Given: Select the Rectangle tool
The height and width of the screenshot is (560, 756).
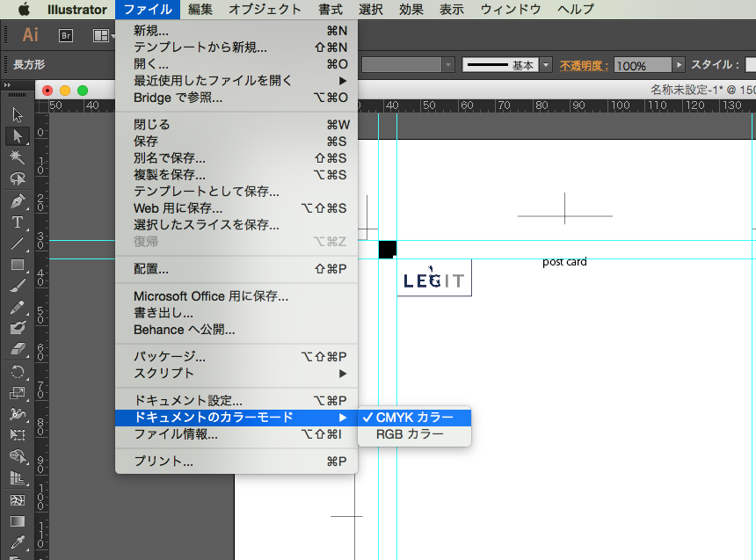Looking at the screenshot, I should point(18,265).
